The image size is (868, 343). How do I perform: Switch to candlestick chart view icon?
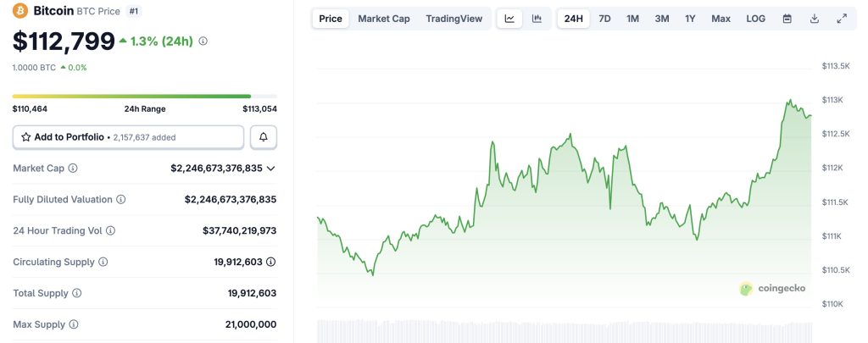tap(537, 19)
